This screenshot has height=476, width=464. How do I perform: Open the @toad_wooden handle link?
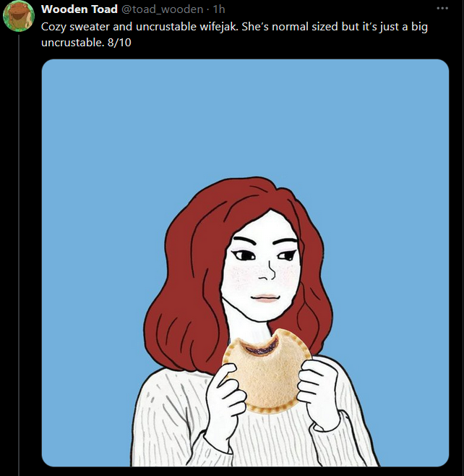click(x=162, y=9)
